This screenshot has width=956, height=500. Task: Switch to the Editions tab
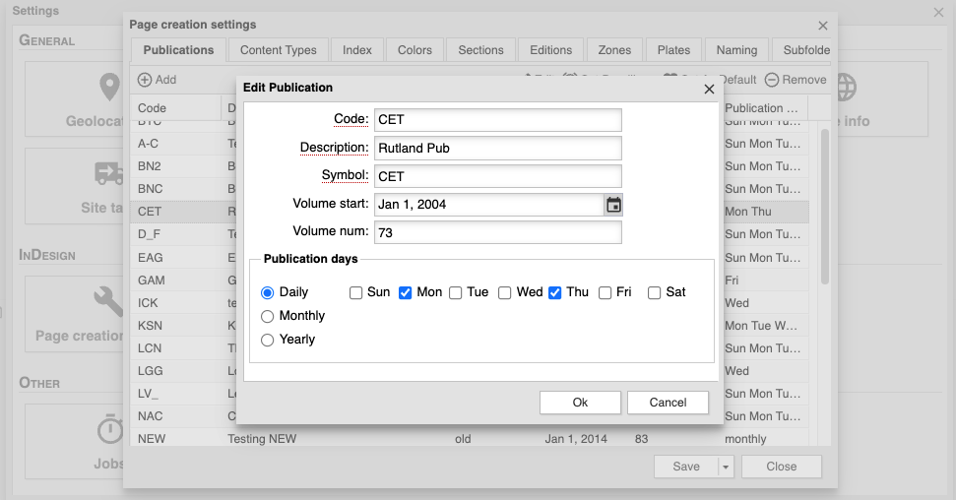pyautogui.click(x=551, y=50)
